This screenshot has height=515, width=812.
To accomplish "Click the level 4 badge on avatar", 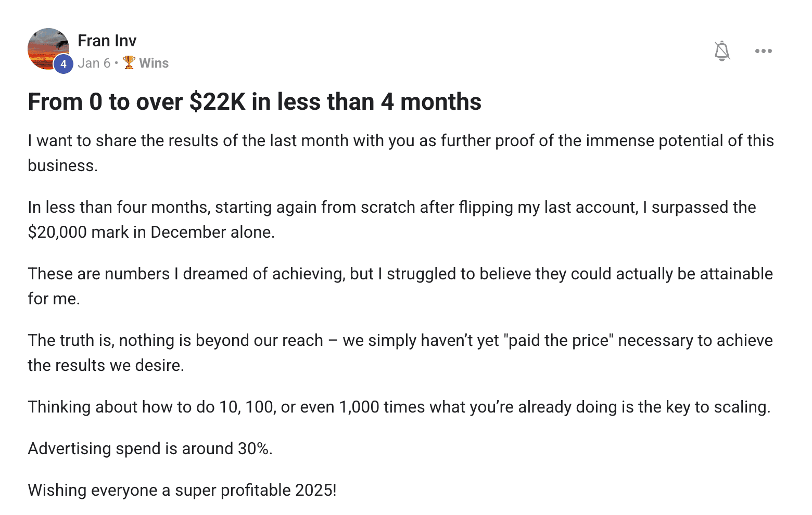I will (64, 64).
